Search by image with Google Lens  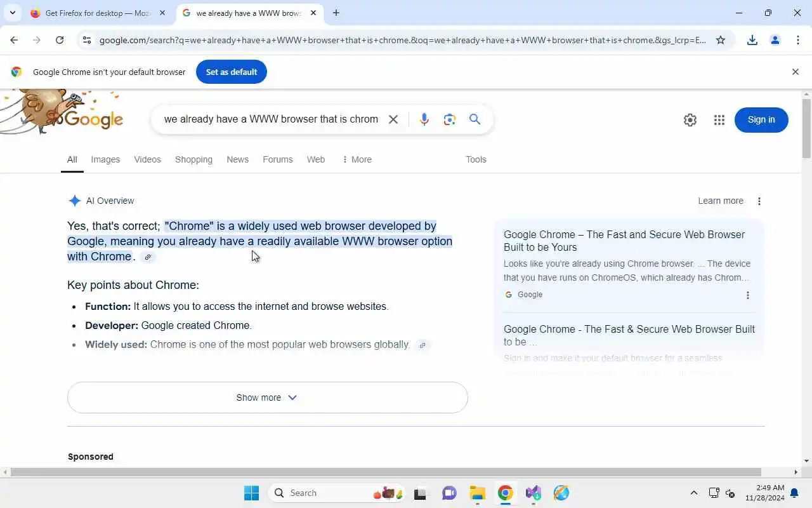[450, 119]
